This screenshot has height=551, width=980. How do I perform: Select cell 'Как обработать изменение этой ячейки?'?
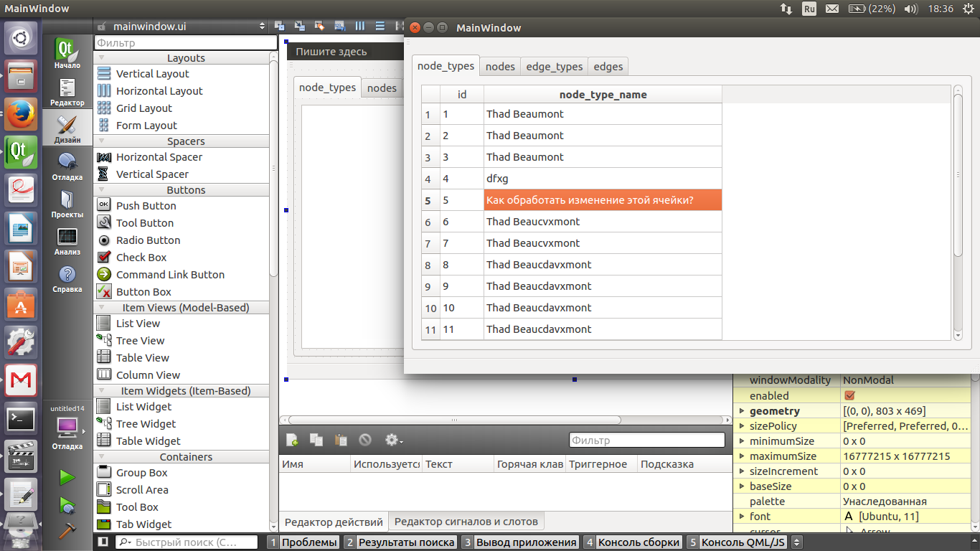[603, 200]
